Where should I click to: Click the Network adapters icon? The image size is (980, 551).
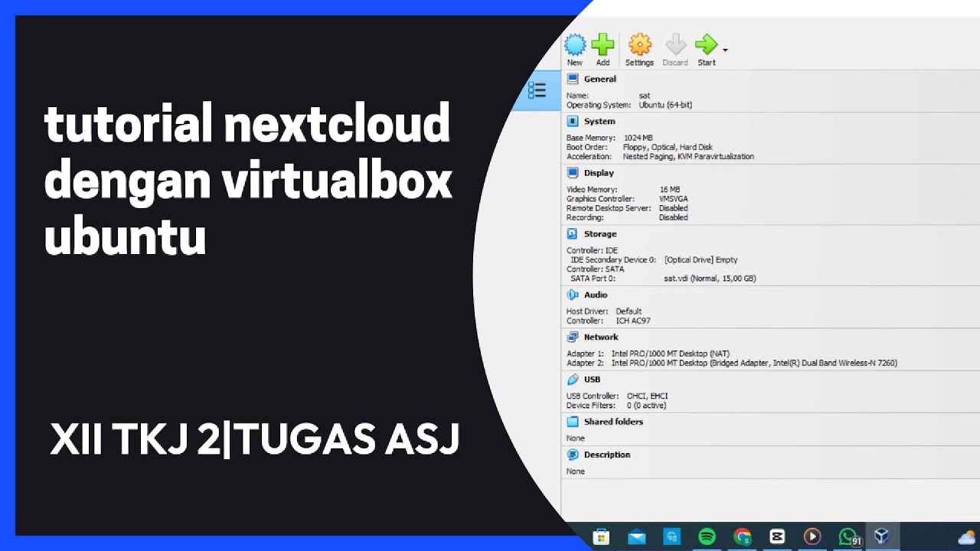click(x=573, y=337)
